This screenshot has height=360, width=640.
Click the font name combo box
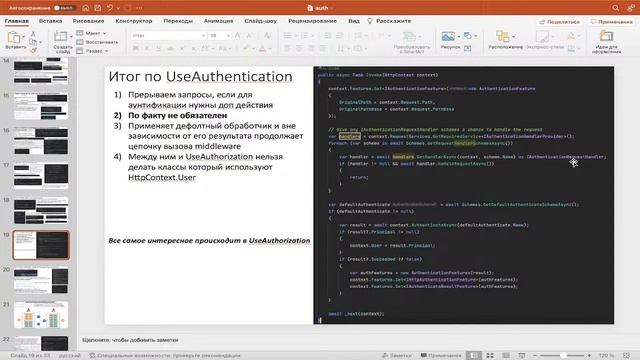click(x=169, y=36)
